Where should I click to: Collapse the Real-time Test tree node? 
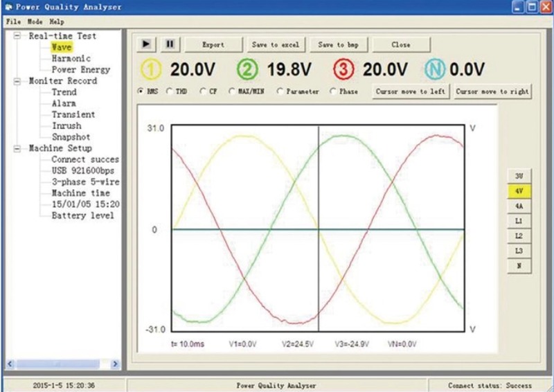[x=18, y=36]
